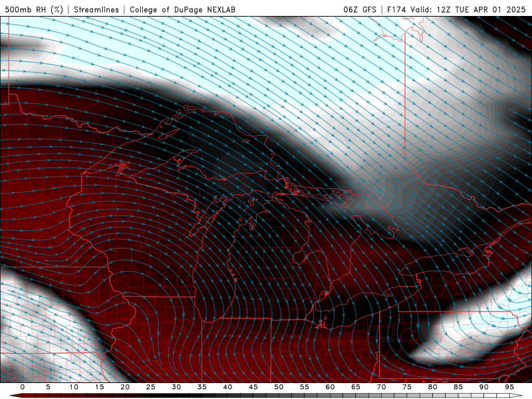The image size is (532, 399).
Task: Click "College of DuPage NEXLAB" text
Action: coord(182,9)
